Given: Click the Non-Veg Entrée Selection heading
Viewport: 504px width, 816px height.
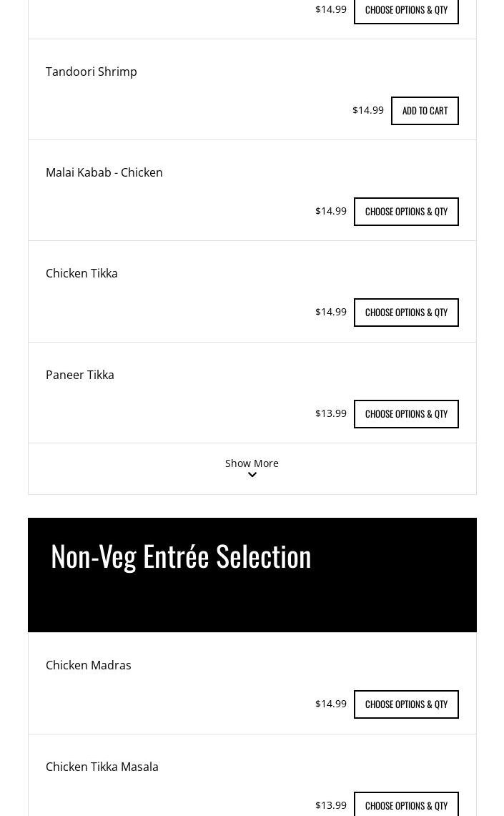Looking at the screenshot, I should (181, 556).
